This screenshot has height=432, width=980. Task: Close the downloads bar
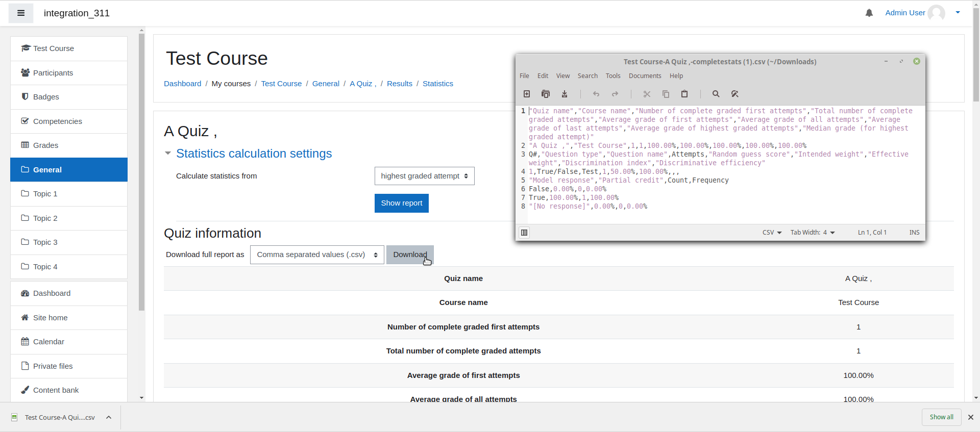click(971, 417)
